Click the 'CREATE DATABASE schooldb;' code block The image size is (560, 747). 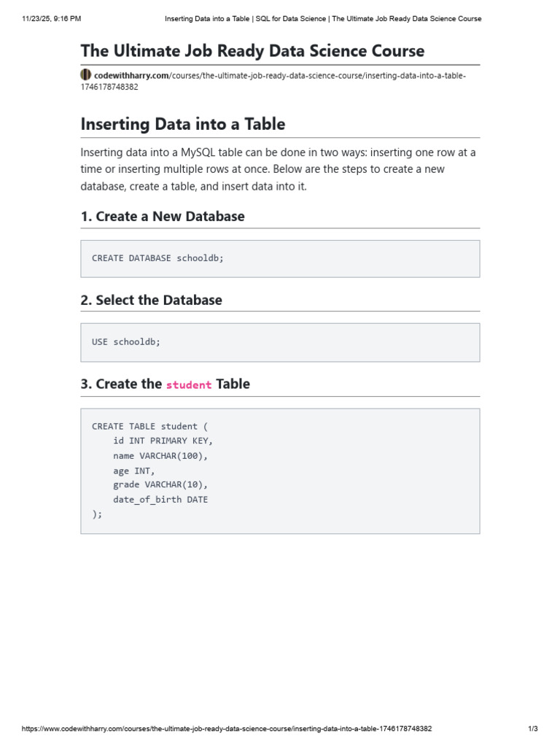[280, 259]
